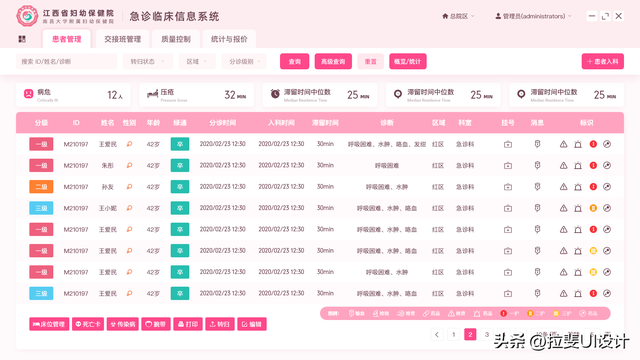Open the 总院区 campus dropdown
Image resolution: width=640 pixels, height=360 pixels.
click(458, 16)
